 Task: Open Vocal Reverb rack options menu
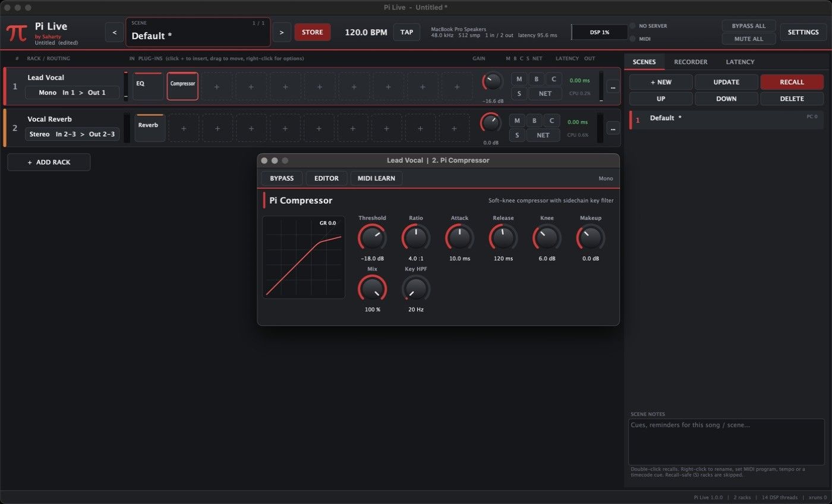coord(613,128)
